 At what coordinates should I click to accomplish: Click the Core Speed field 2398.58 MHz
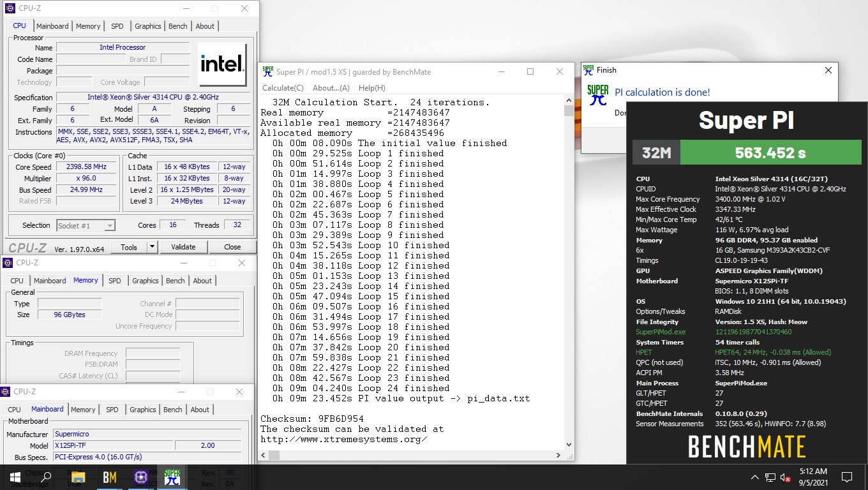86,167
